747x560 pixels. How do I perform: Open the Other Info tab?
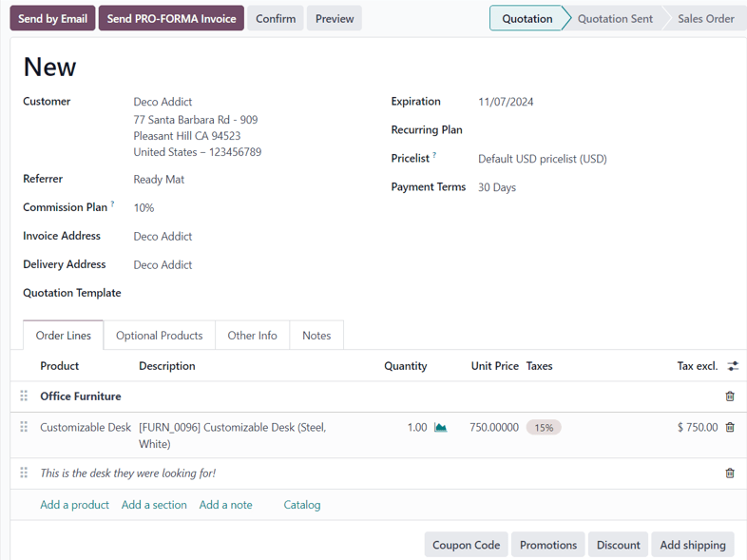pyautogui.click(x=252, y=336)
